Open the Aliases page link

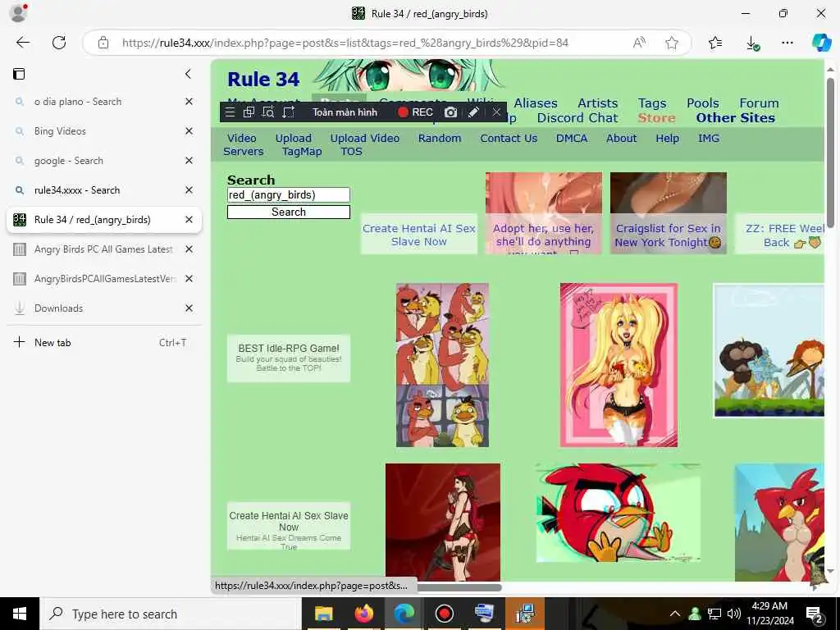pos(536,103)
